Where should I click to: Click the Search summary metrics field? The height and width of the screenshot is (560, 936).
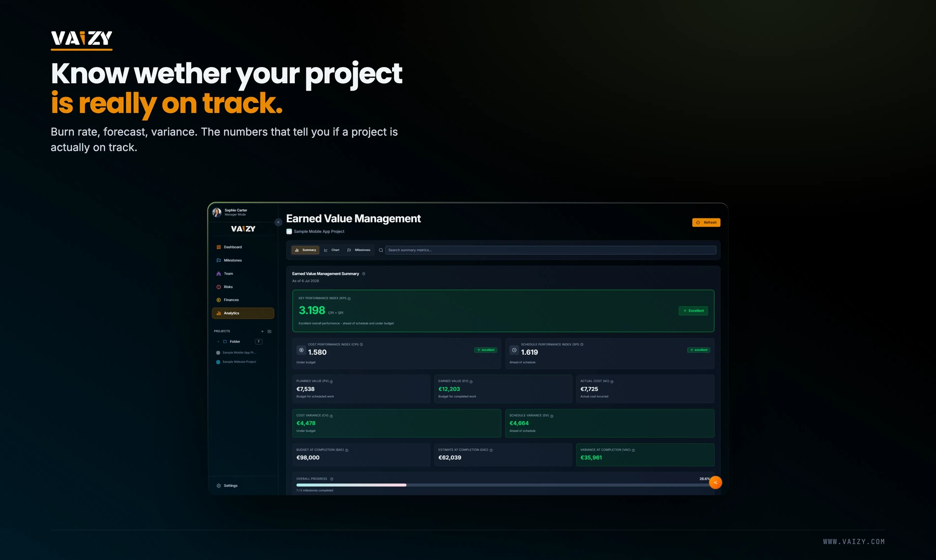click(551, 250)
